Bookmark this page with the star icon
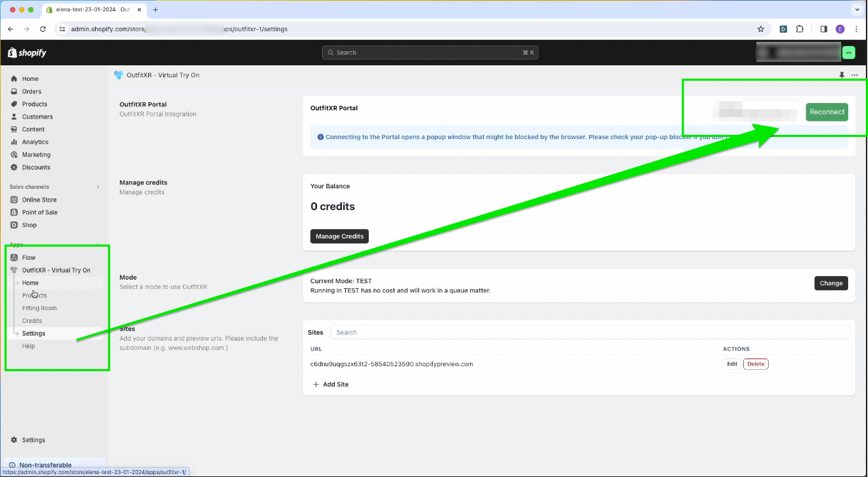The image size is (868, 477). 761,29
